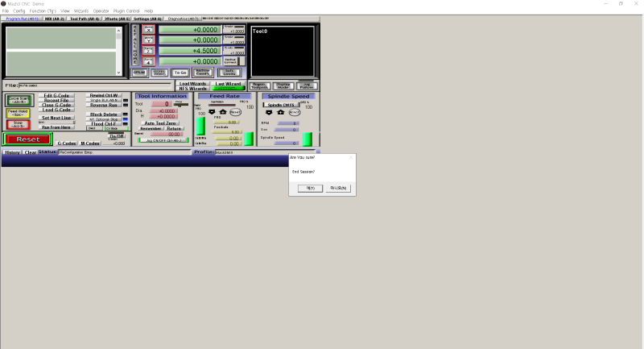Click the big red Reset button
Viewport: 644px width, 349px height.
tap(28, 139)
